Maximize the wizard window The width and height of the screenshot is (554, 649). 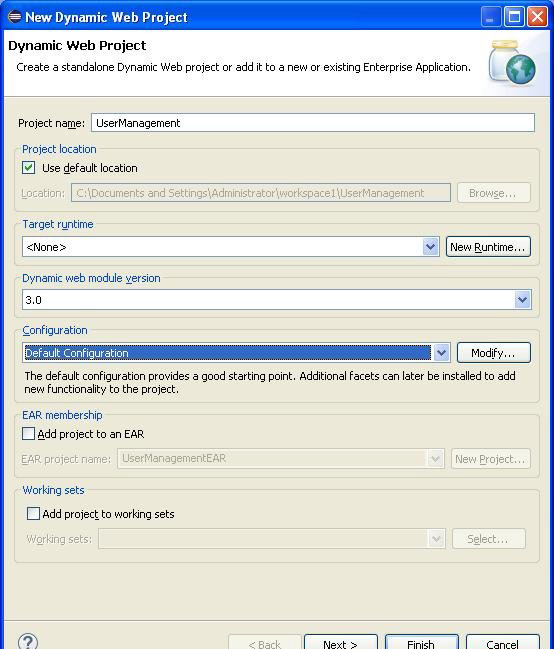click(514, 17)
